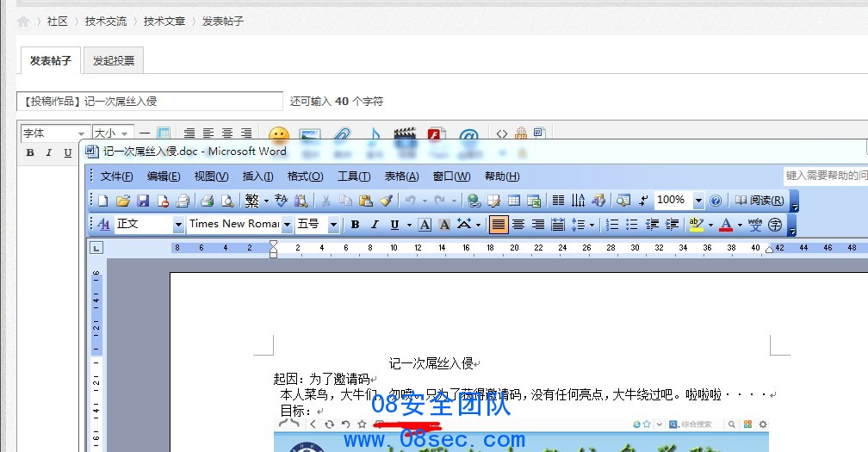Expand the line spacing dropdown arrow
The image size is (868, 452).
[x=592, y=225]
